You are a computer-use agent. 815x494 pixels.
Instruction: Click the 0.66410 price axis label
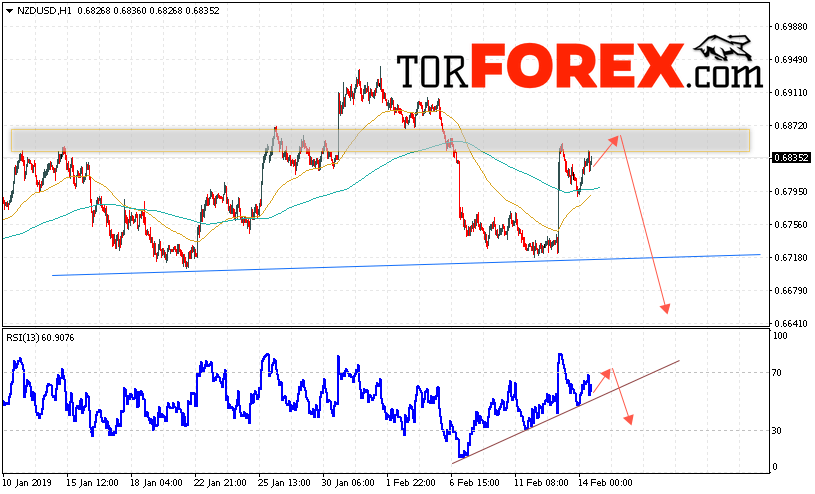(791, 323)
